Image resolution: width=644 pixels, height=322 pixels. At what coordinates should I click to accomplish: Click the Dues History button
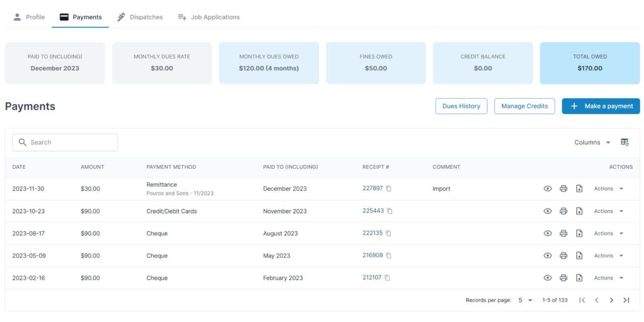(x=461, y=106)
